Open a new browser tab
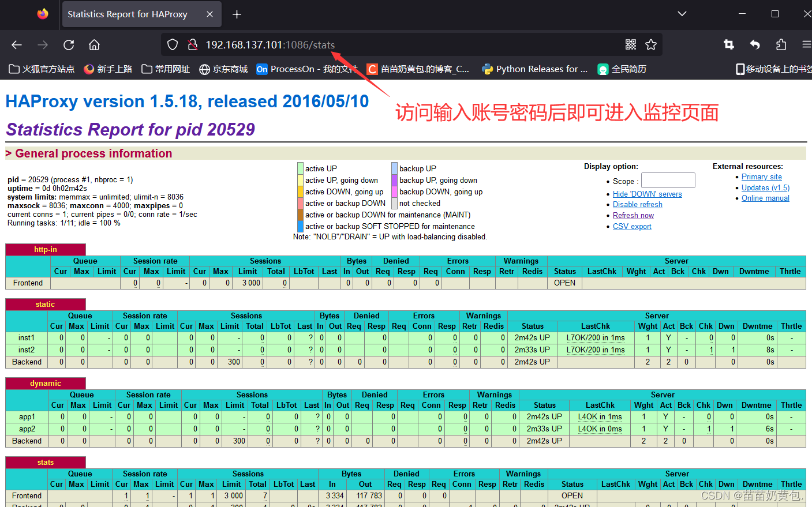Viewport: 812px width, 507px height. [x=237, y=14]
